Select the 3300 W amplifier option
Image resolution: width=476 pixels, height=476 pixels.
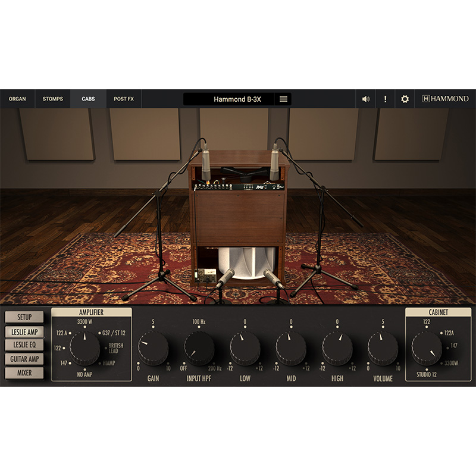(84, 322)
